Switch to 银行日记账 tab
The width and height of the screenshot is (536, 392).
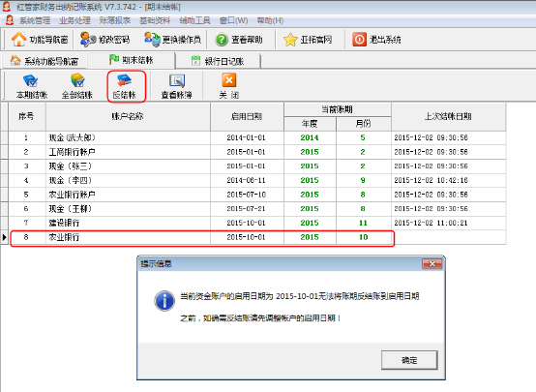point(218,61)
